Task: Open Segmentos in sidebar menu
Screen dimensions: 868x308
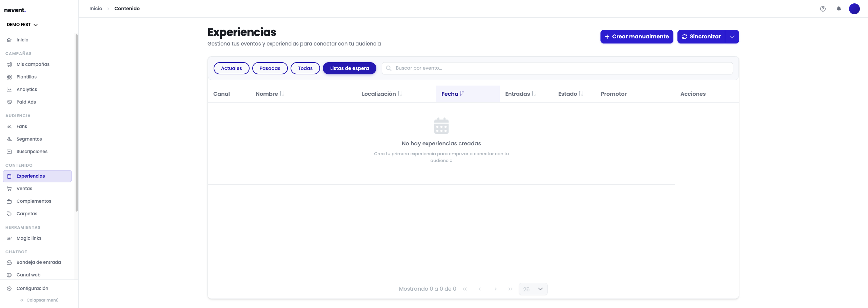Action: click(x=37, y=139)
